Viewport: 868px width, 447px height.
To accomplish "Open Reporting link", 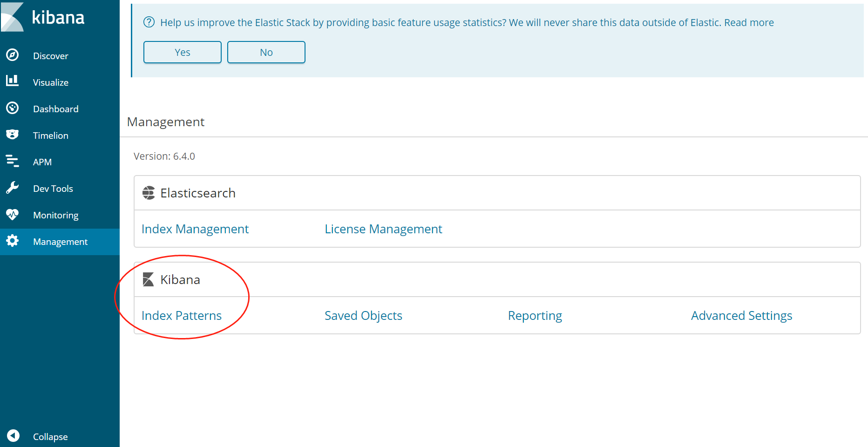I will [535, 316].
